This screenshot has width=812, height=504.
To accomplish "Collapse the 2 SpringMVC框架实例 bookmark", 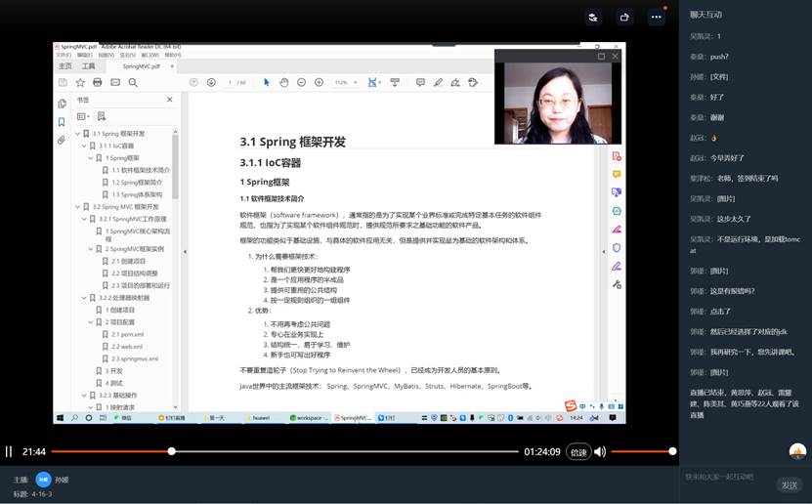I will pos(90,249).
